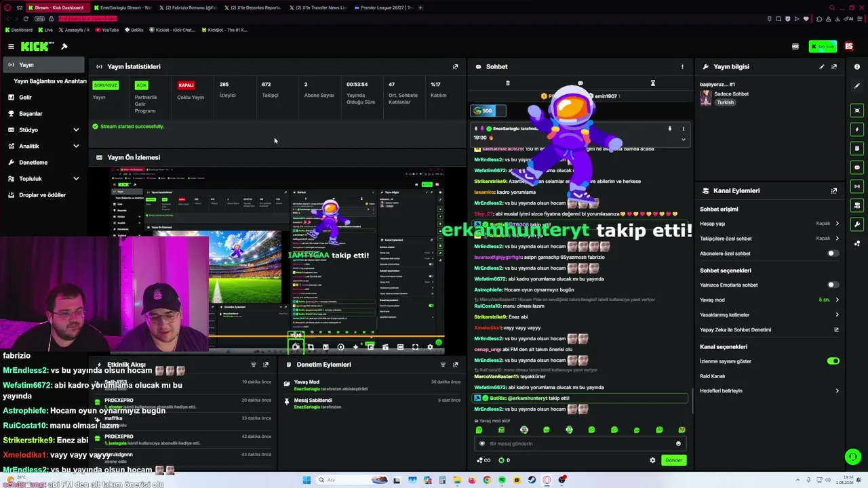Toggle Abonelere özel sohbet switch
The height and width of the screenshot is (488, 868).
832,253
